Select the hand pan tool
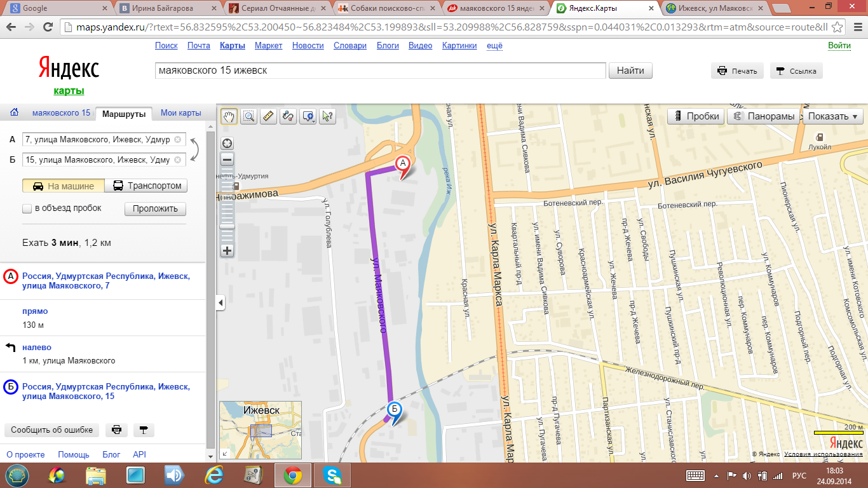The height and width of the screenshot is (488, 868). tap(229, 116)
